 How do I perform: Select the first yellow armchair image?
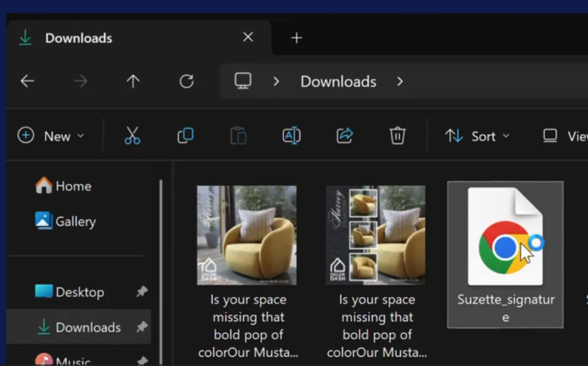[x=247, y=235]
